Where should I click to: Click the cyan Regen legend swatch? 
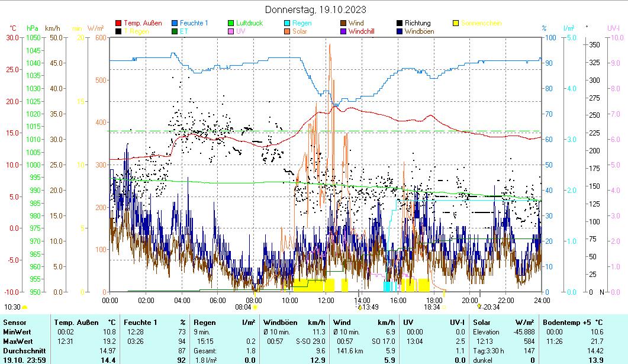click(286, 23)
